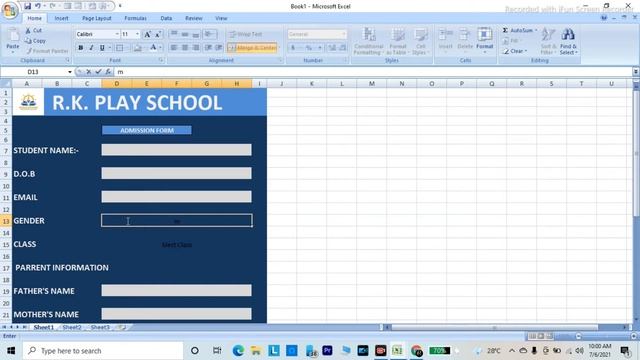Open the Name Box dropdown arrow
The image size is (640, 360).
(70, 72)
